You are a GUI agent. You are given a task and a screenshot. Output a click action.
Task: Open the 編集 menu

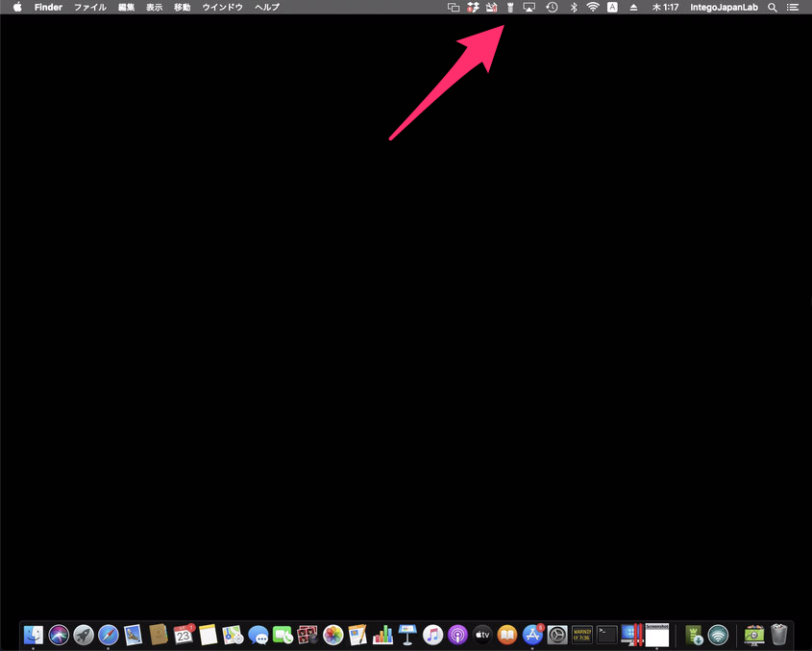click(126, 8)
